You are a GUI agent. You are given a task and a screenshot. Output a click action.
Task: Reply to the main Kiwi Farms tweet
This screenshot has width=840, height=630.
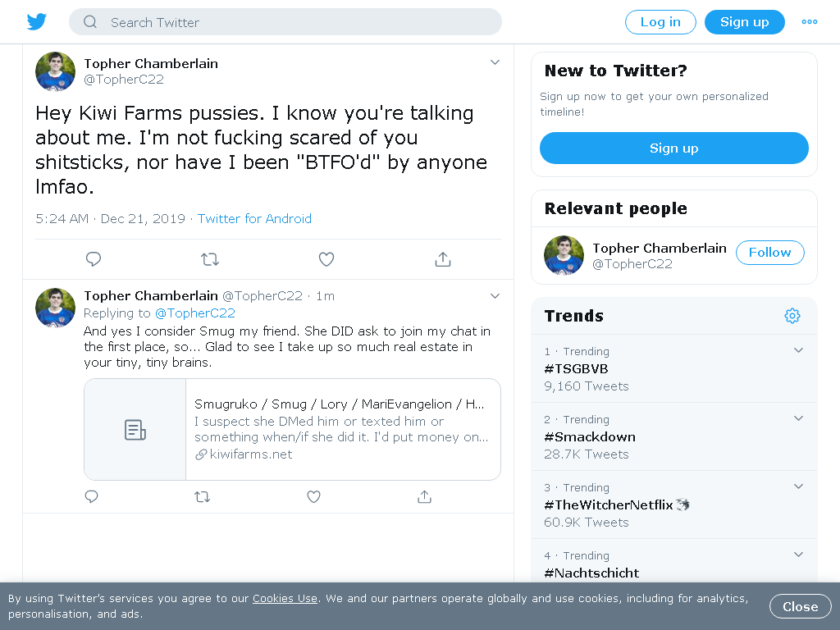(94, 259)
